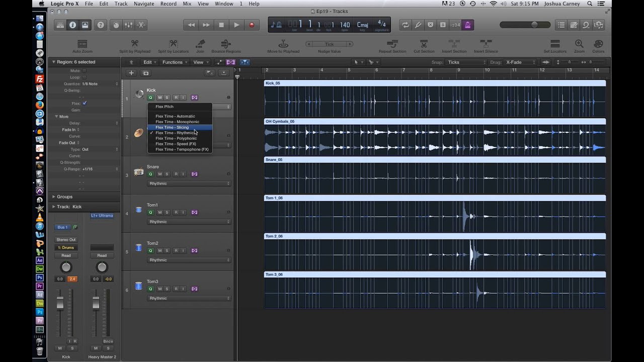Click the duplicate track button
This screenshot has width=644, height=362.
pyautogui.click(x=146, y=73)
